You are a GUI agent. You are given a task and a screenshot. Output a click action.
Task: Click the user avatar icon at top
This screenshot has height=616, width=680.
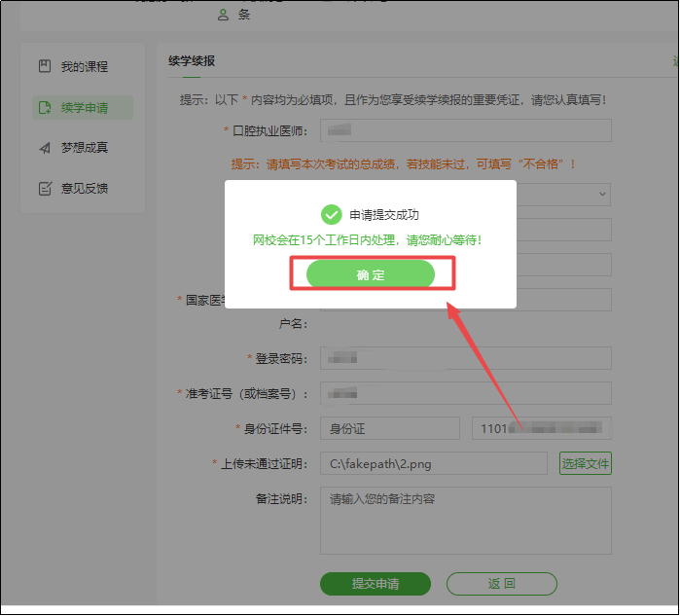tap(224, 15)
